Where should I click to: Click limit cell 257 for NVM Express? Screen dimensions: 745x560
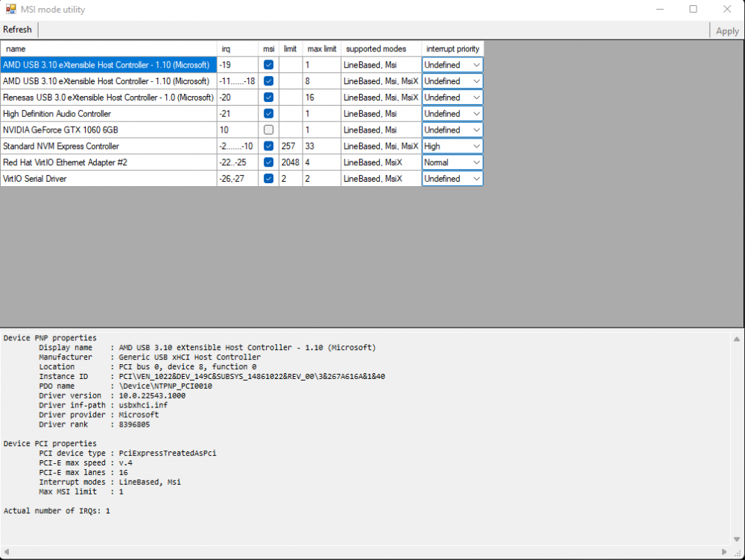[x=291, y=146]
